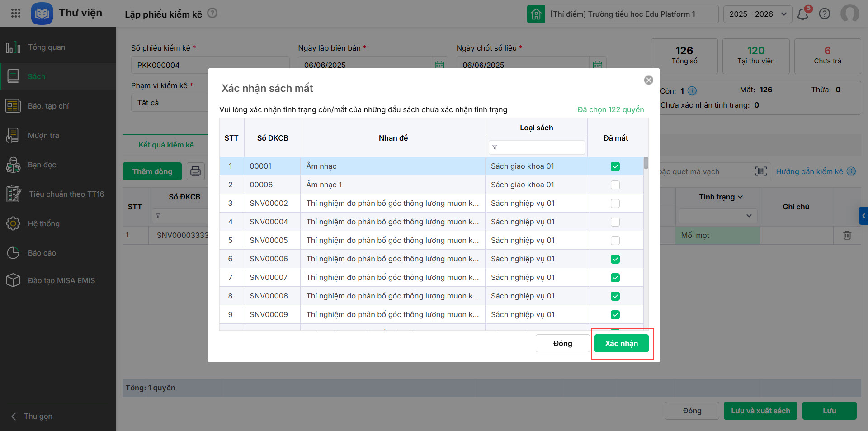868x431 pixels.
Task: Click the info icon next to Còn: 1
Action: pos(692,91)
